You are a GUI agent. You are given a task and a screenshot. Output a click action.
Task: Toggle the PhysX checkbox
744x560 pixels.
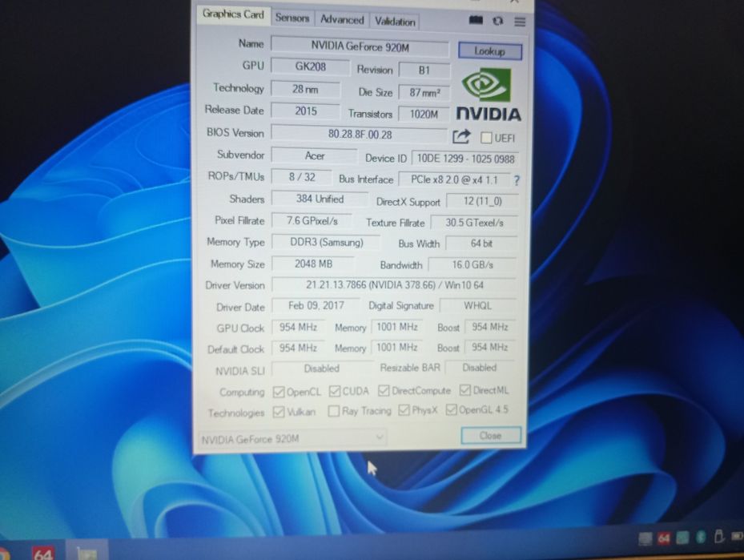tap(404, 410)
